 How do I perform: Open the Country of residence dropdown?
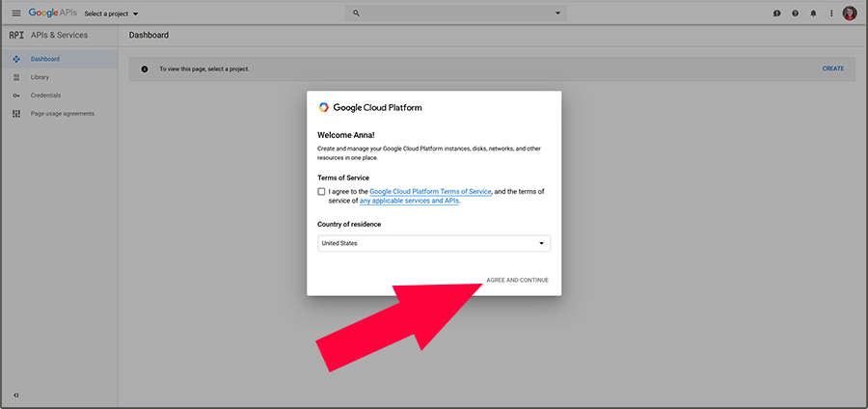[434, 243]
